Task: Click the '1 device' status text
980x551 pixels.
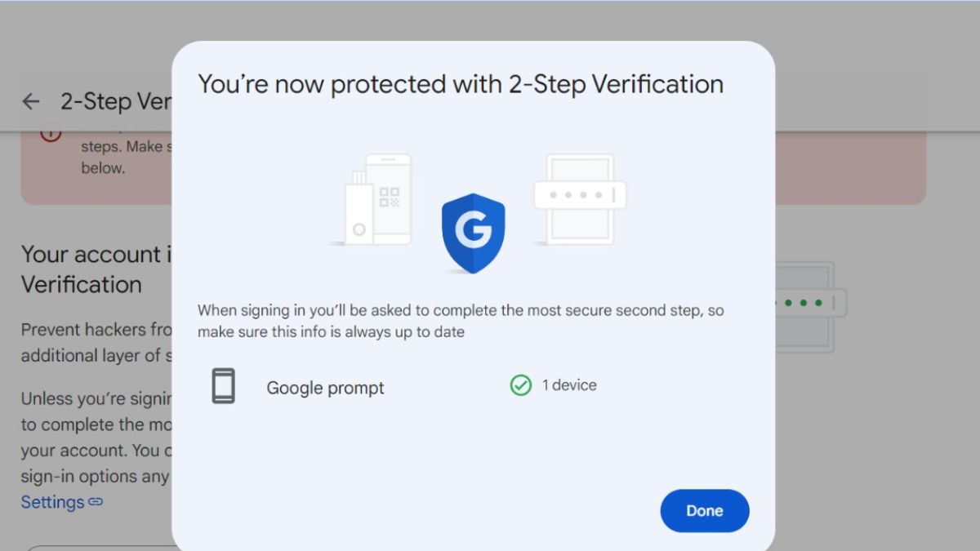Action: [x=569, y=385]
